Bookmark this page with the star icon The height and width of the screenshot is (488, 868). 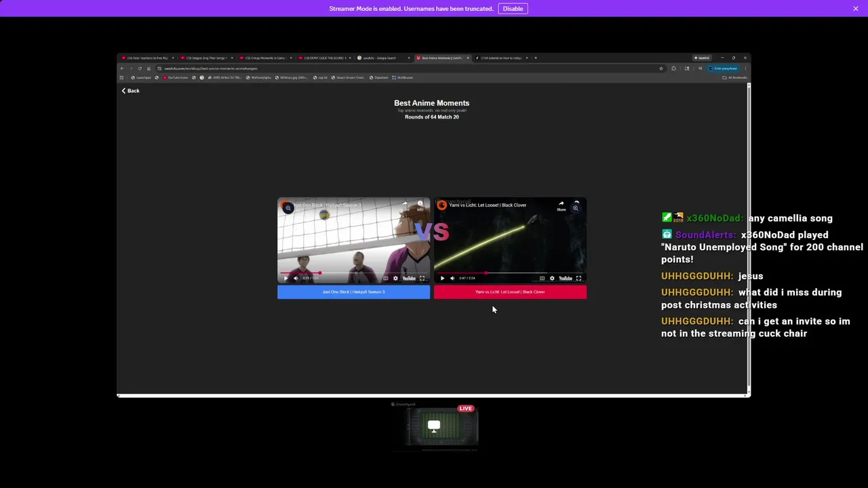661,68
